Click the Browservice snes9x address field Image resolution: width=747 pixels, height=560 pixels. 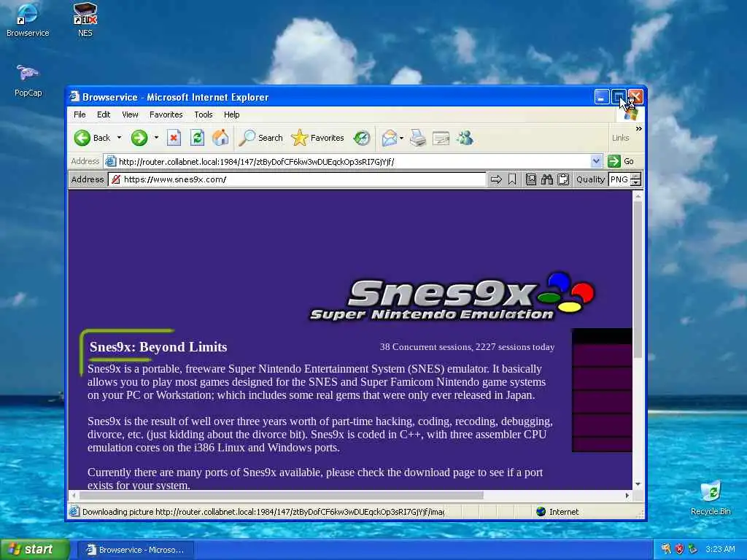297,179
